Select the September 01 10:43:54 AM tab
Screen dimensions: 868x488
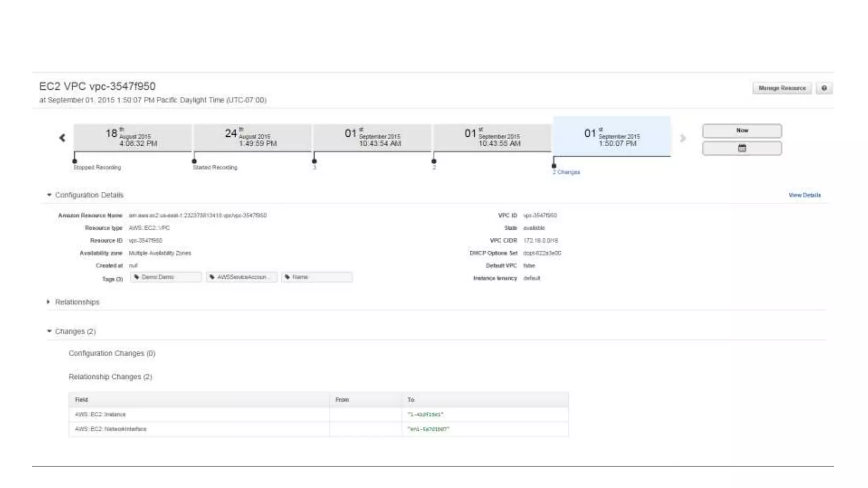(372, 138)
